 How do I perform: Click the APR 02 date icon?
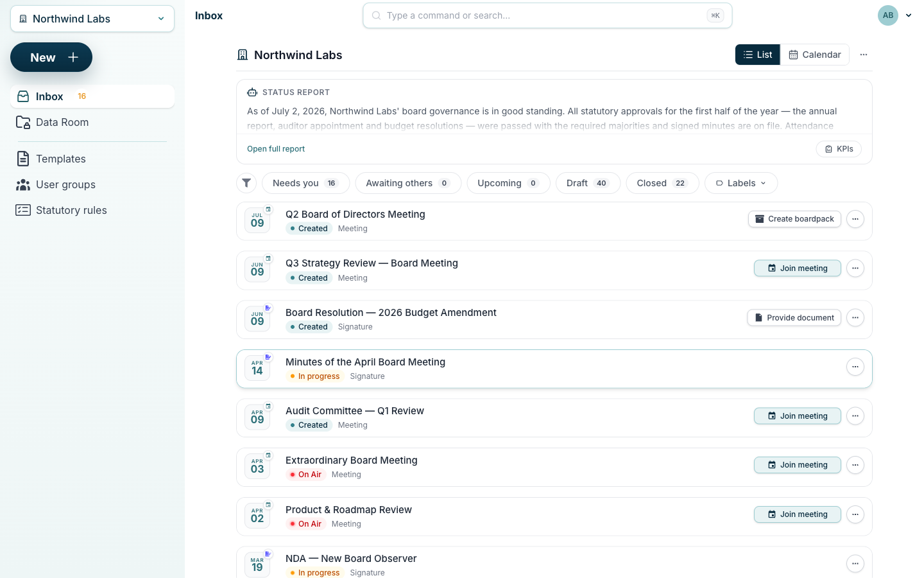pos(257,516)
